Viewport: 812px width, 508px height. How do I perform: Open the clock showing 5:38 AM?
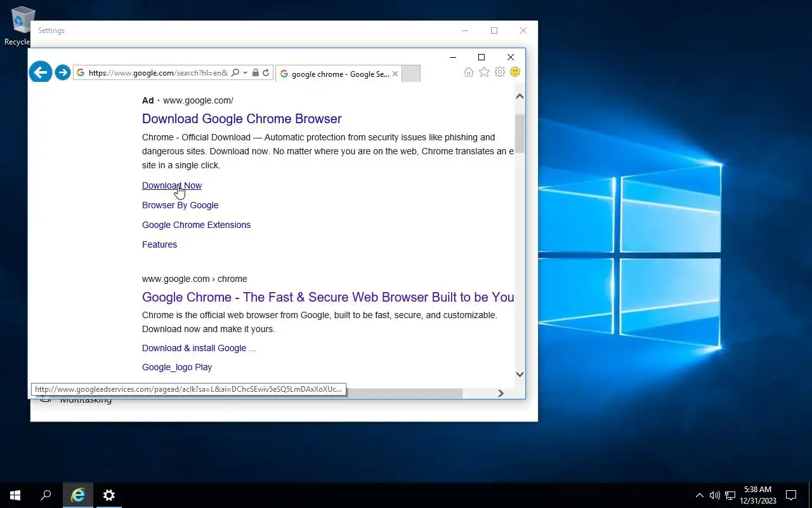click(758, 495)
